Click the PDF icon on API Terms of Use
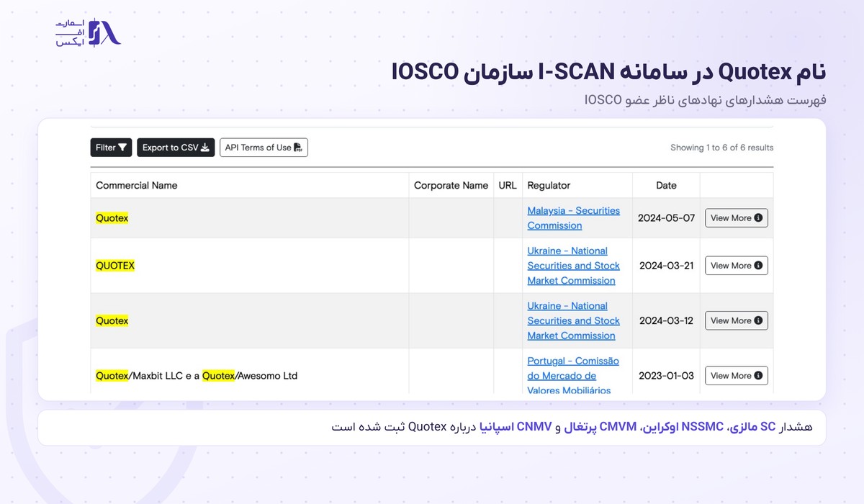864x504 pixels. pyautogui.click(x=298, y=148)
